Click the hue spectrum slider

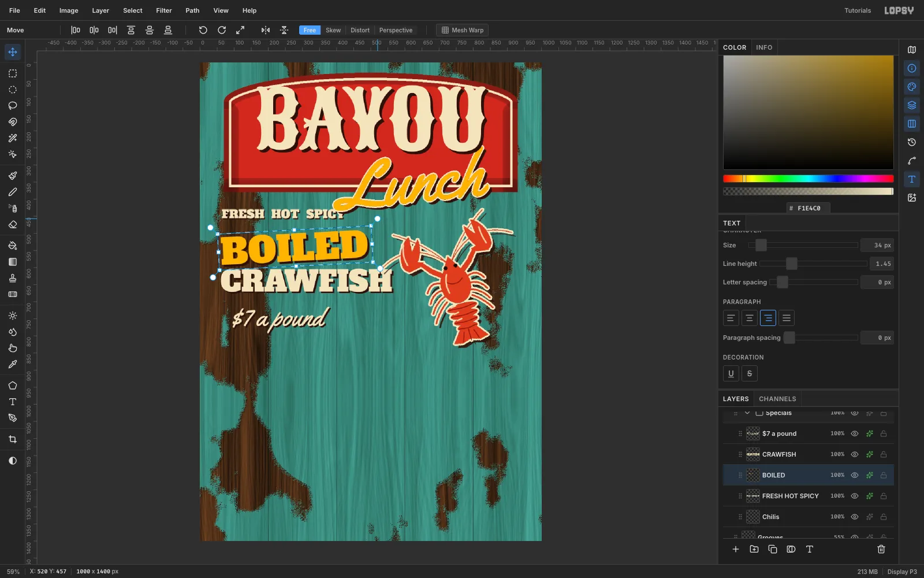pos(808,179)
